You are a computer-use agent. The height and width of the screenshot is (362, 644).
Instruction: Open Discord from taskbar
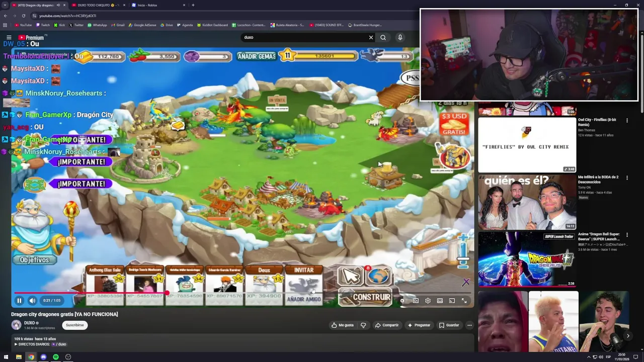tap(43, 357)
